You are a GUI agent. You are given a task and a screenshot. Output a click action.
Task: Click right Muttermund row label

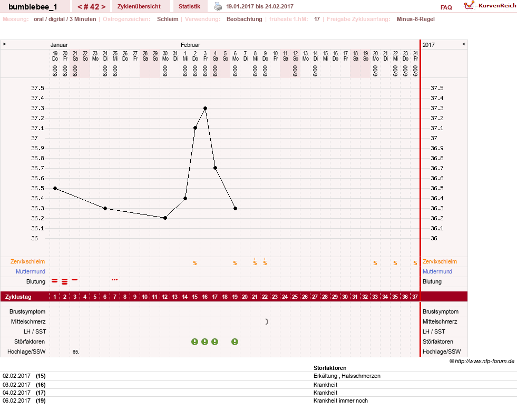coord(437,271)
